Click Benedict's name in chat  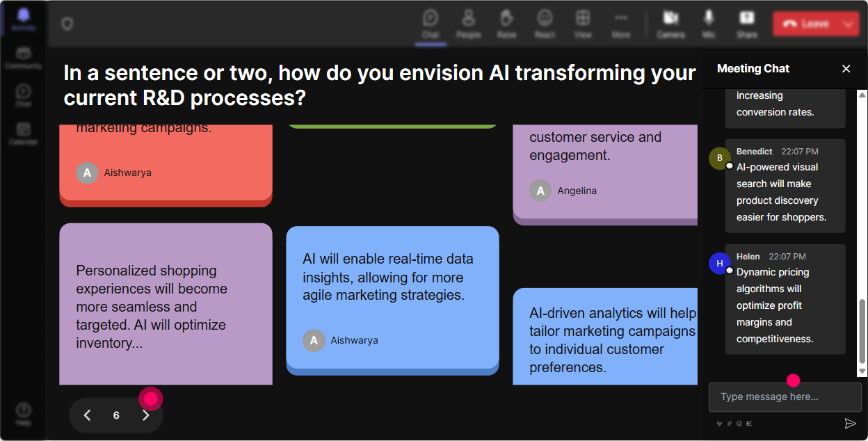[755, 151]
